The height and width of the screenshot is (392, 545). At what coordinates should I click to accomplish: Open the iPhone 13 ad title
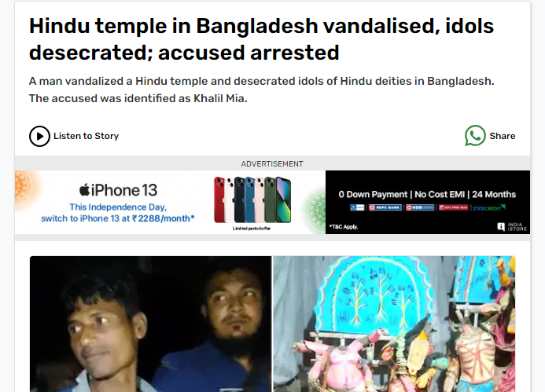coord(118,190)
